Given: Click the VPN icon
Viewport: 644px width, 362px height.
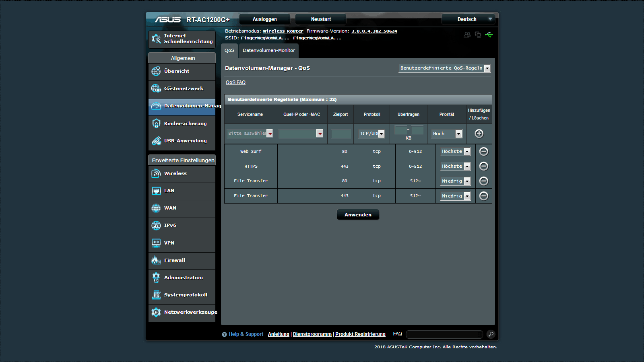Looking at the screenshot, I should coord(156,243).
